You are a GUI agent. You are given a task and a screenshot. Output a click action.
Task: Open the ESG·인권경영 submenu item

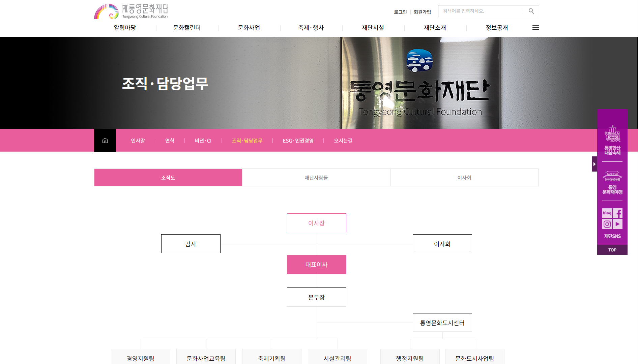(x=298, y=141)
